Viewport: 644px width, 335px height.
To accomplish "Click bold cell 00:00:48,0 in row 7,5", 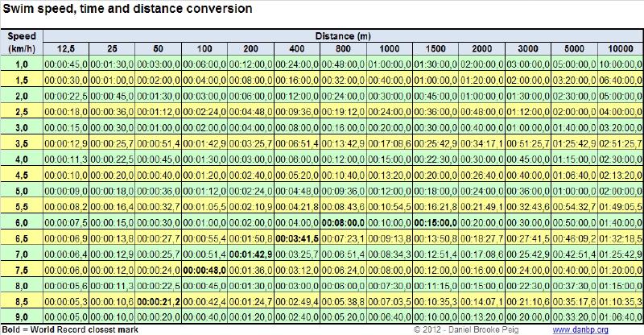I will 204,270.
